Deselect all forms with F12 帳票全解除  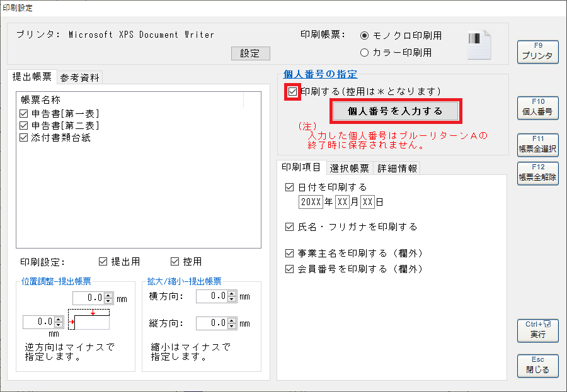538,174
